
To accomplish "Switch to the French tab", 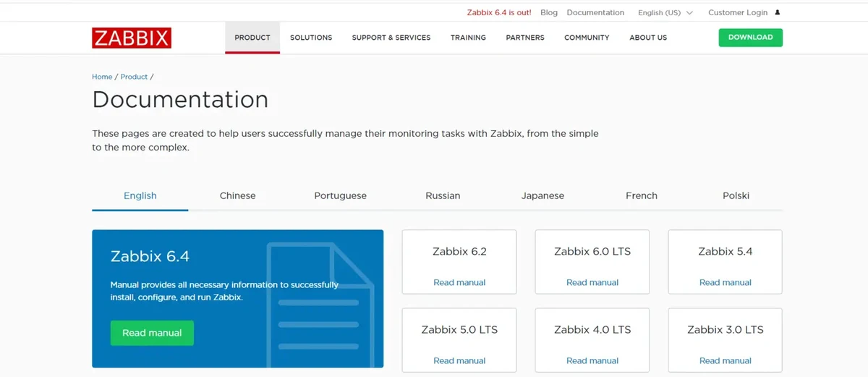I will (642, 195).
